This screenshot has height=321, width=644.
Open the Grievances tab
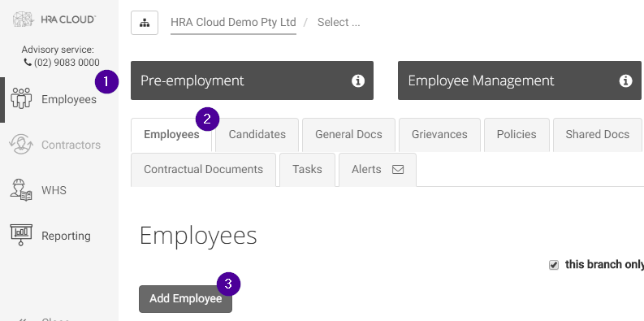tap(439, 135)
